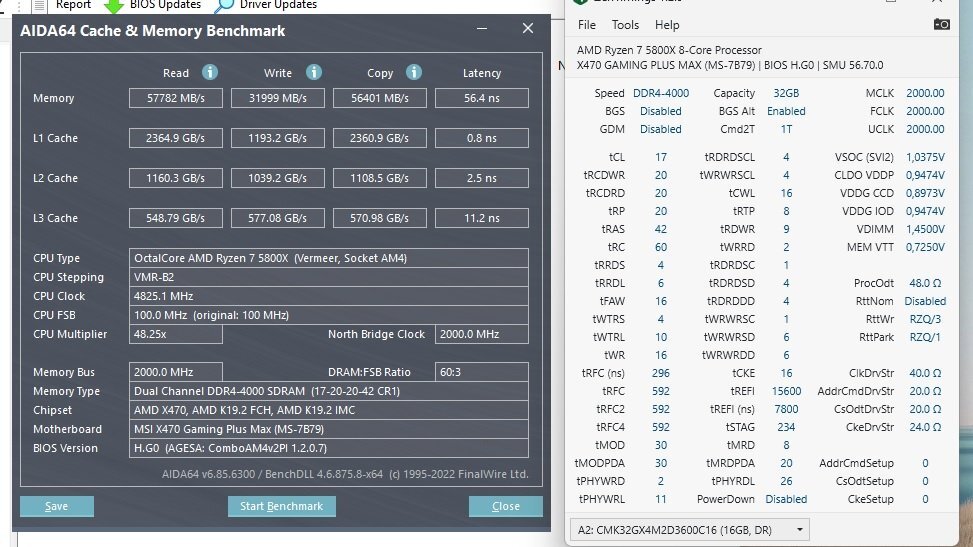Screen dimensions: 973x547
Task: Click VSOC (SVI2) value 1,0375V
Action: tap(925, 157)
